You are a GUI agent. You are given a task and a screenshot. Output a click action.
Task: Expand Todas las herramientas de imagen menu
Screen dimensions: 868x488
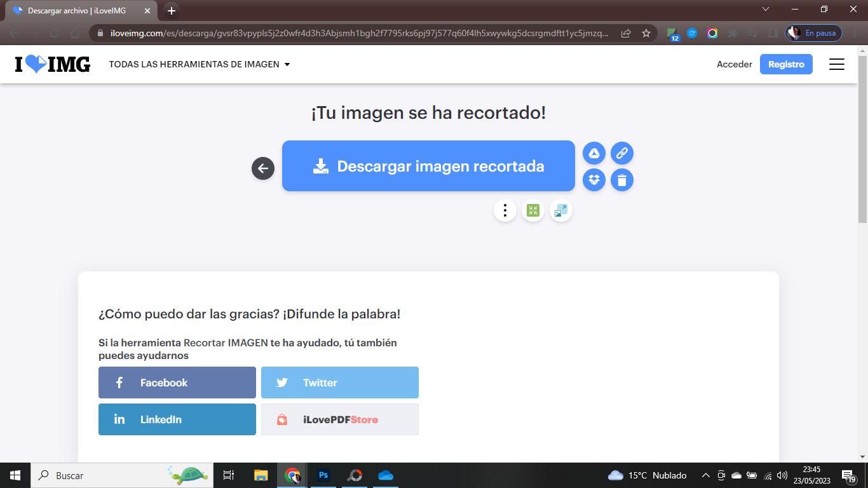pos(200,64)
